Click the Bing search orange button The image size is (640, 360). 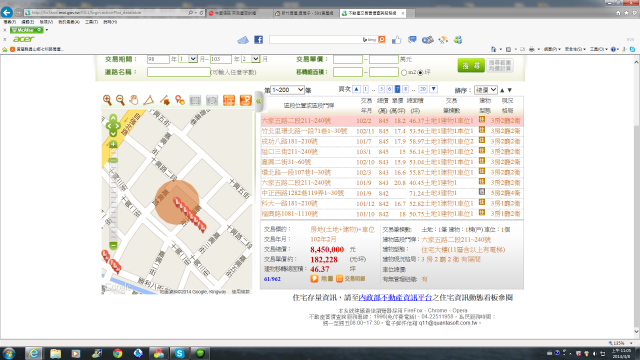[x=382, y=39]
